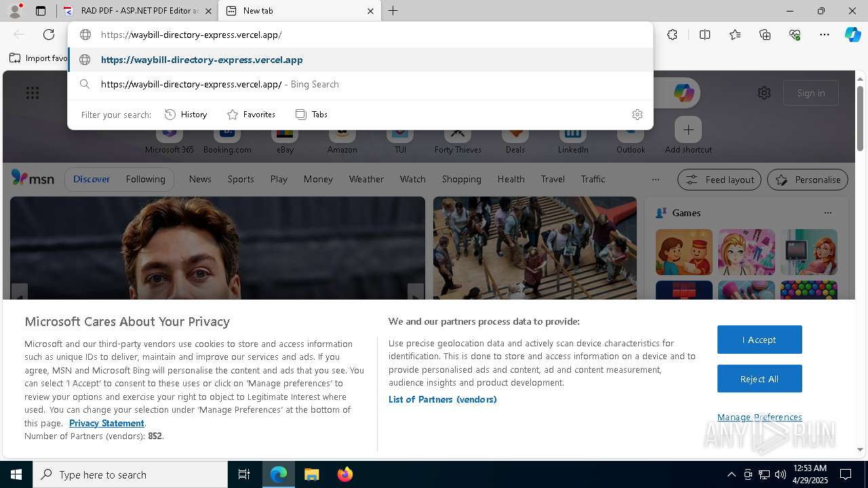Open the crowd on stairs news thumbnail
This screenshot has height=488, width=868.
coord(535,247)
